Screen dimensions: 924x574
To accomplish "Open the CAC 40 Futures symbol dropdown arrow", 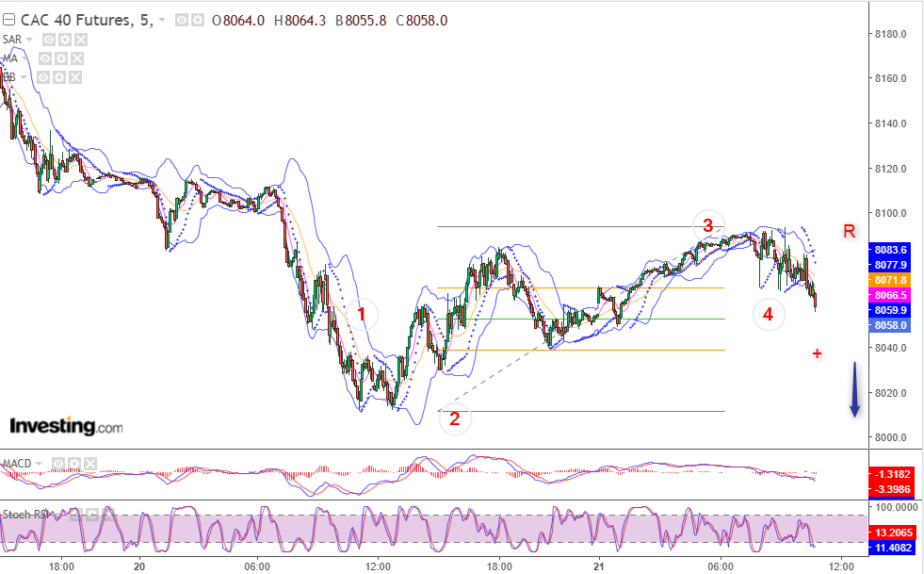I will click(x=162, y=21).
